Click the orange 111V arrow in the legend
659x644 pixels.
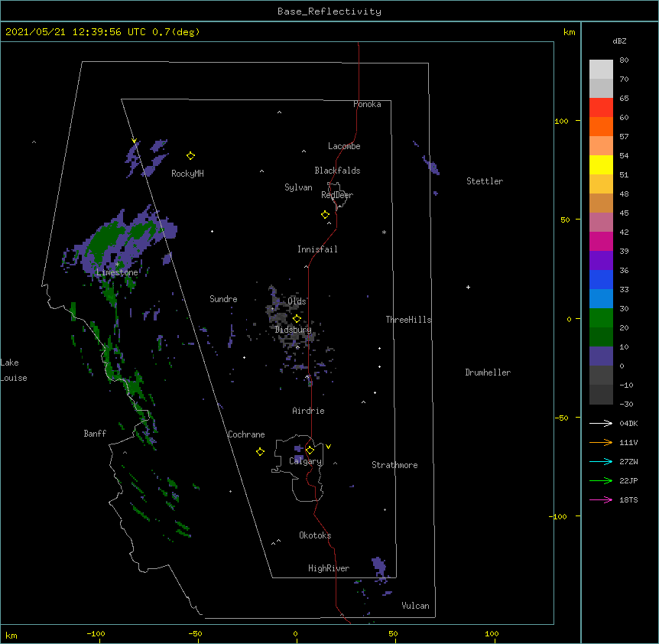click(x=601, y=442)
